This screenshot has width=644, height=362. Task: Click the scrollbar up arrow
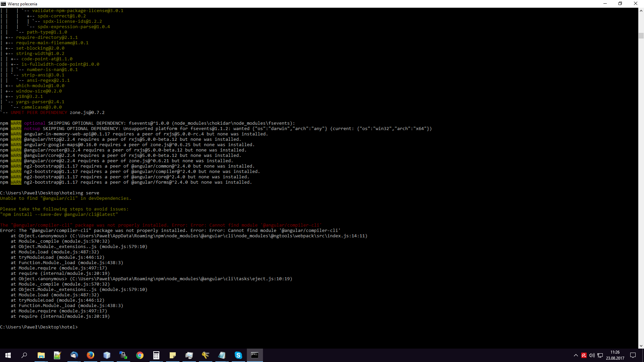[x=641, y=10]
